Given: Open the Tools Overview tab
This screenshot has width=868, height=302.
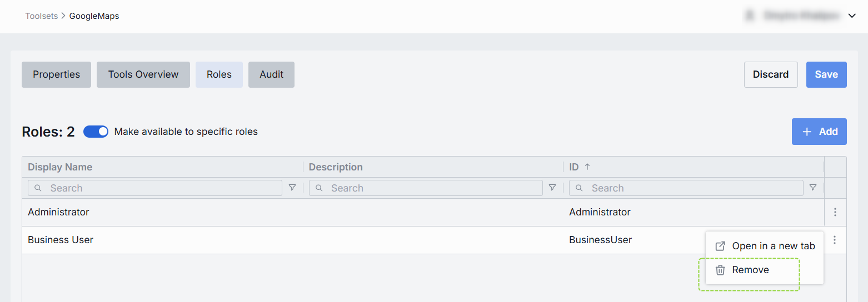Looking at the screenshot, I should (x=143, y=74).
